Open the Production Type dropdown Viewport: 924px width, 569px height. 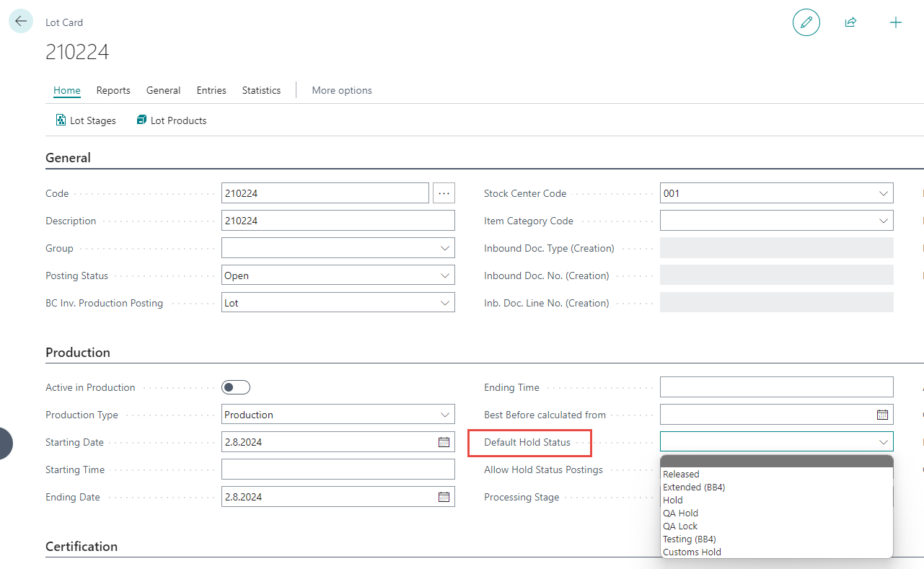[x=444, y=415]
